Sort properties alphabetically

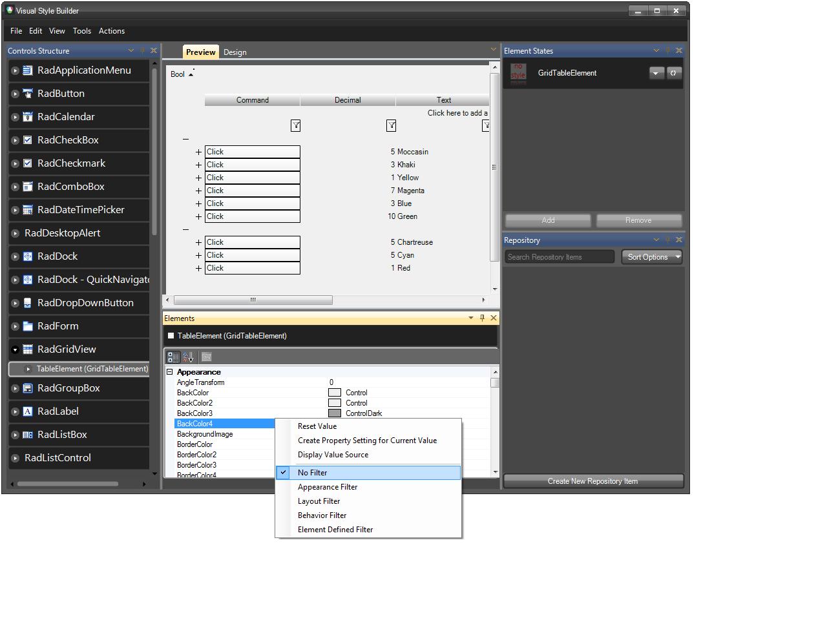coord(188,357)
